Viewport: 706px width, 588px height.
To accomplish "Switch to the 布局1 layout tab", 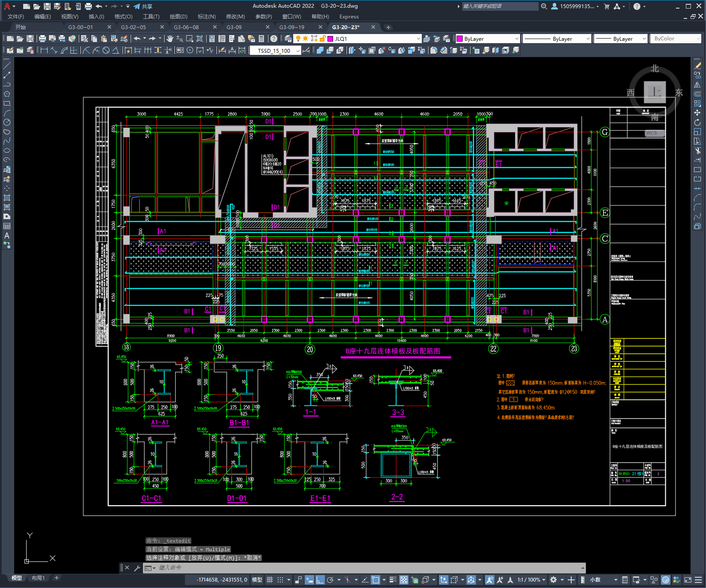I will coord(38,578).
